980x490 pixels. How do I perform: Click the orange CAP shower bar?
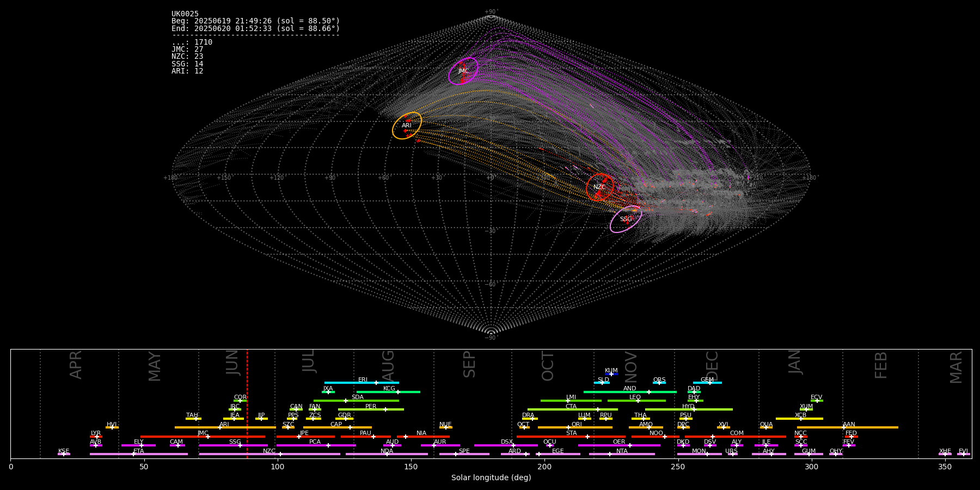(338, 427)
